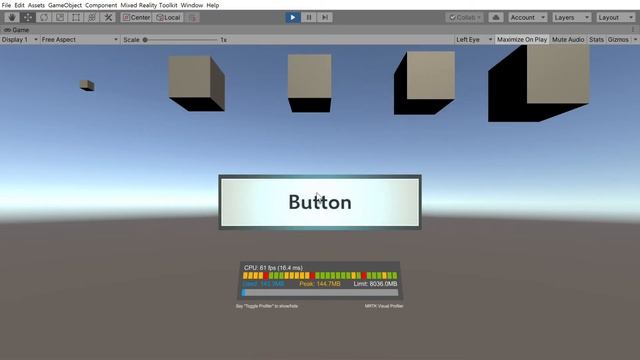The height and width of the screenshot is (360, 640).
Task: Click the 'Say Toggle Profiler' hint text
Action: 267,306
